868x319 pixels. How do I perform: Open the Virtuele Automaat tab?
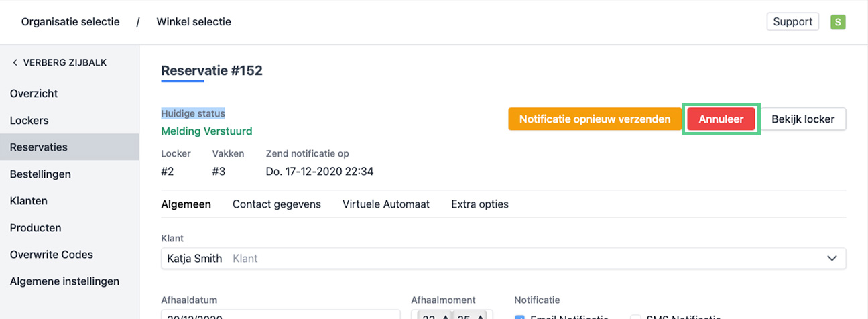click(x=385, y=204)
